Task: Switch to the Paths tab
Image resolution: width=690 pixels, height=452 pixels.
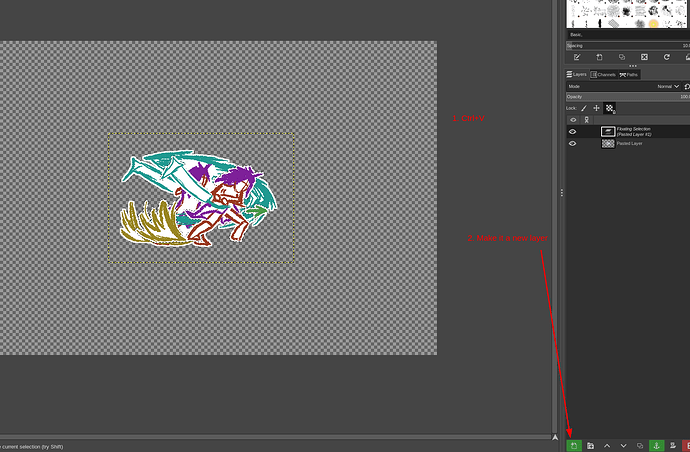Action: [629, 74]
